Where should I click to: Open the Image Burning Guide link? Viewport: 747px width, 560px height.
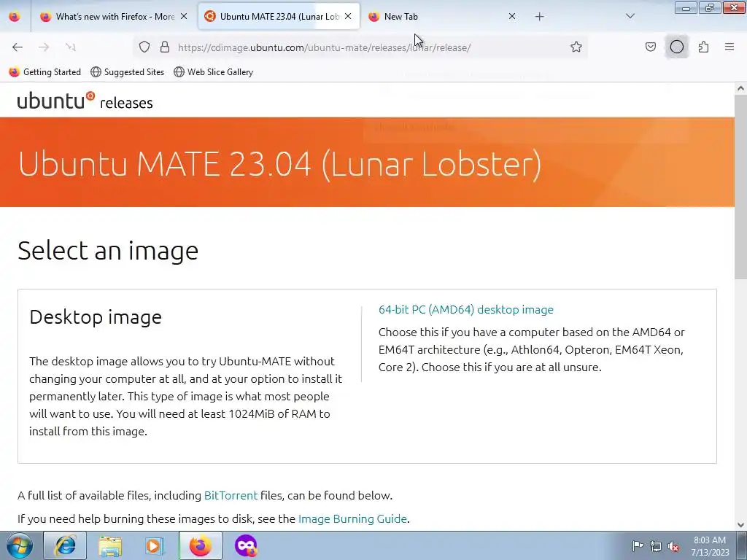(352, 518)
